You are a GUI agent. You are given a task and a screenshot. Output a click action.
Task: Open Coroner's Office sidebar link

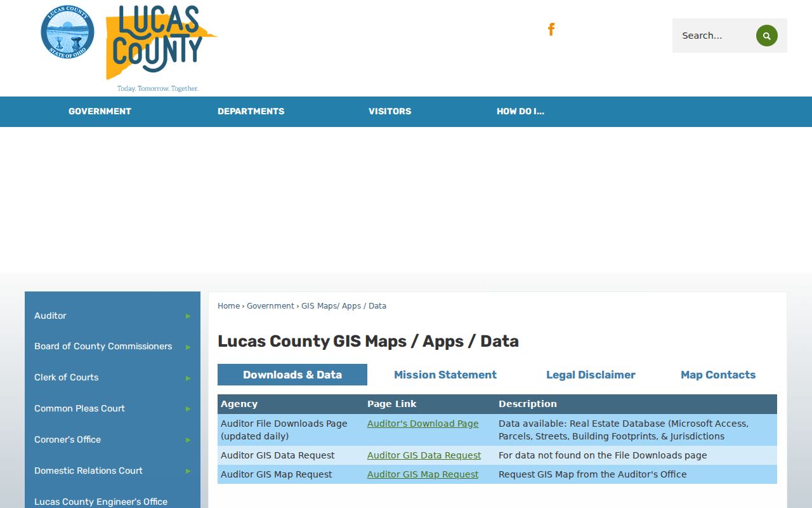coord(67,439)
